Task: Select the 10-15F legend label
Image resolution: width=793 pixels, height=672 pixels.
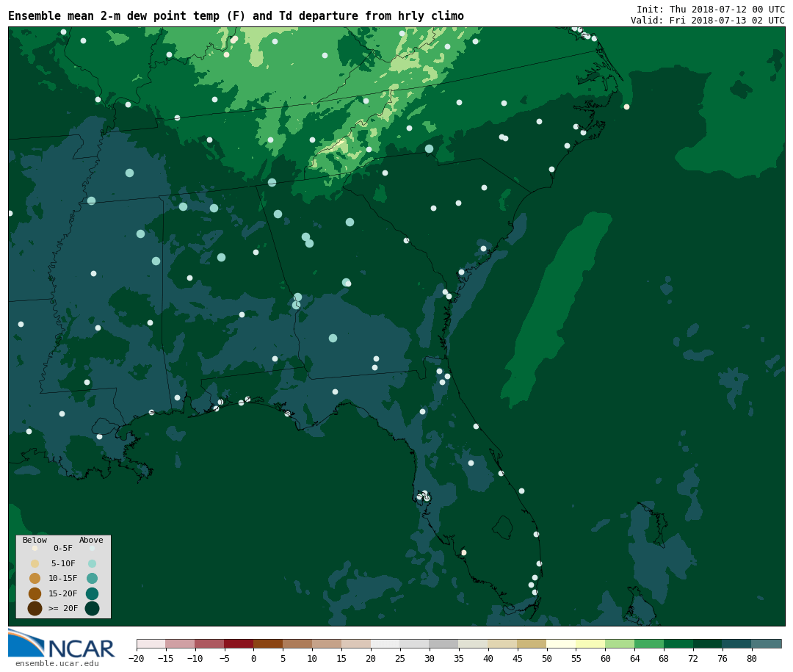Action: (x=63, y=578)
